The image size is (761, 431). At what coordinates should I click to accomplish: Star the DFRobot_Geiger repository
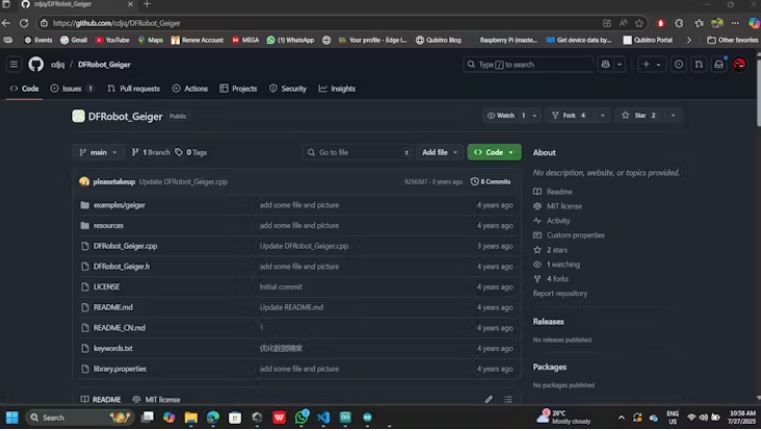639,116
